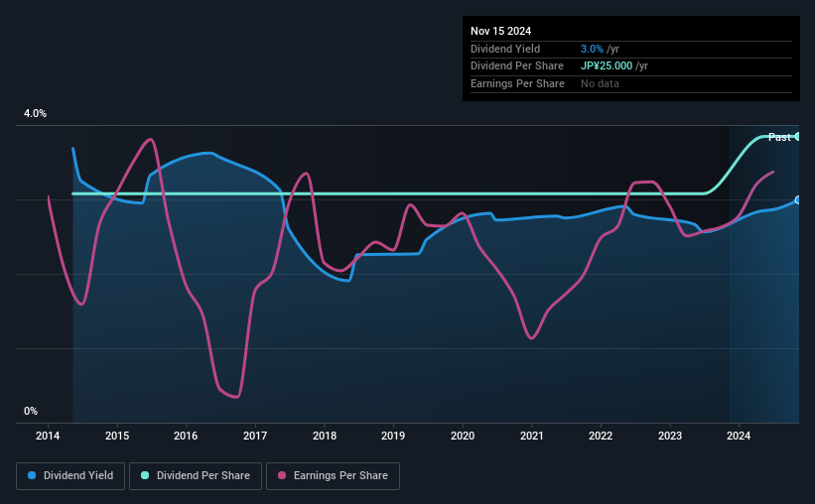Click the blue Dividend Yield legend dot
Image resolution: width=815 pixels, height=504 pixels.
(32, 475)
